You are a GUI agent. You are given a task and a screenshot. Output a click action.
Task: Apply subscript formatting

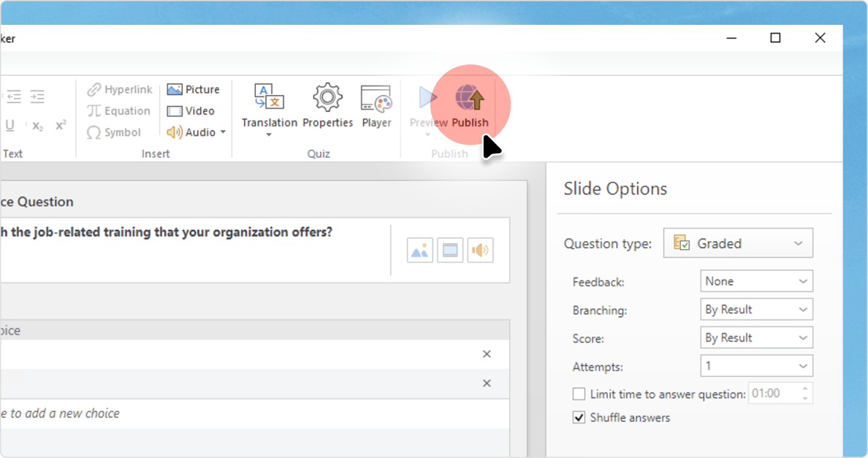tap(38, 126)
